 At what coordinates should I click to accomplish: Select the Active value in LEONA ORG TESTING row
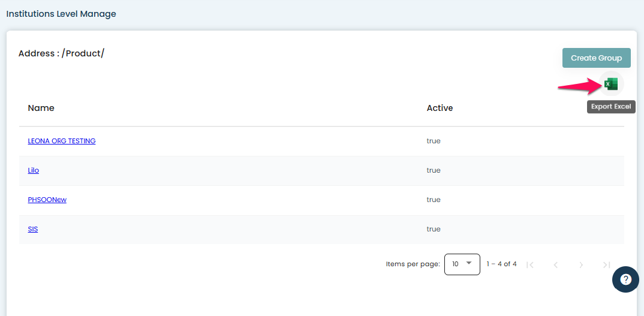pos(434,141)
